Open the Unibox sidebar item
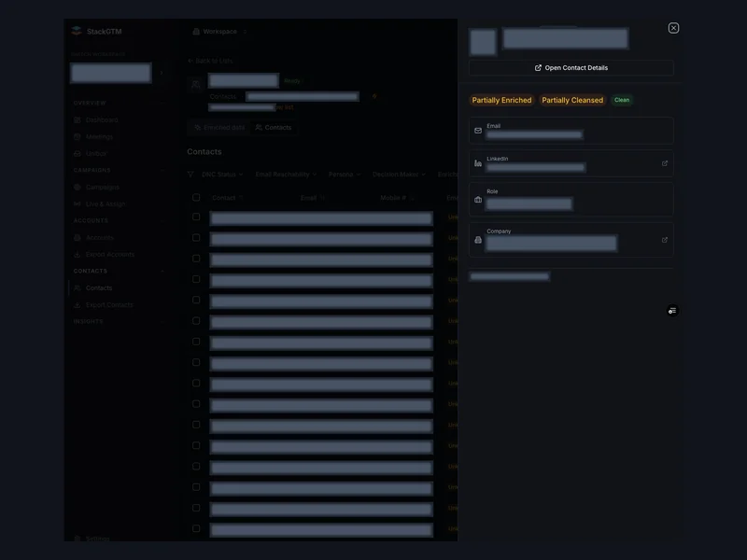The height and width of the screenshot is (560, 747). 96,153
